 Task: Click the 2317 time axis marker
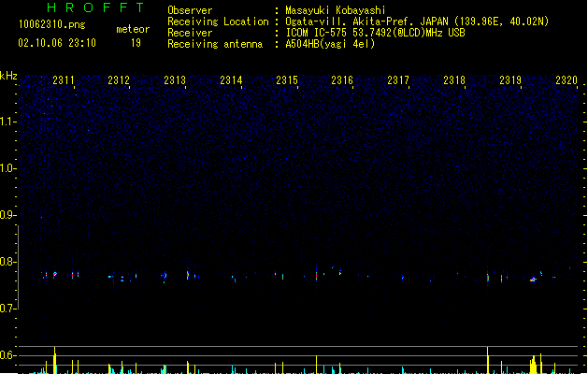tap(398, 80)
